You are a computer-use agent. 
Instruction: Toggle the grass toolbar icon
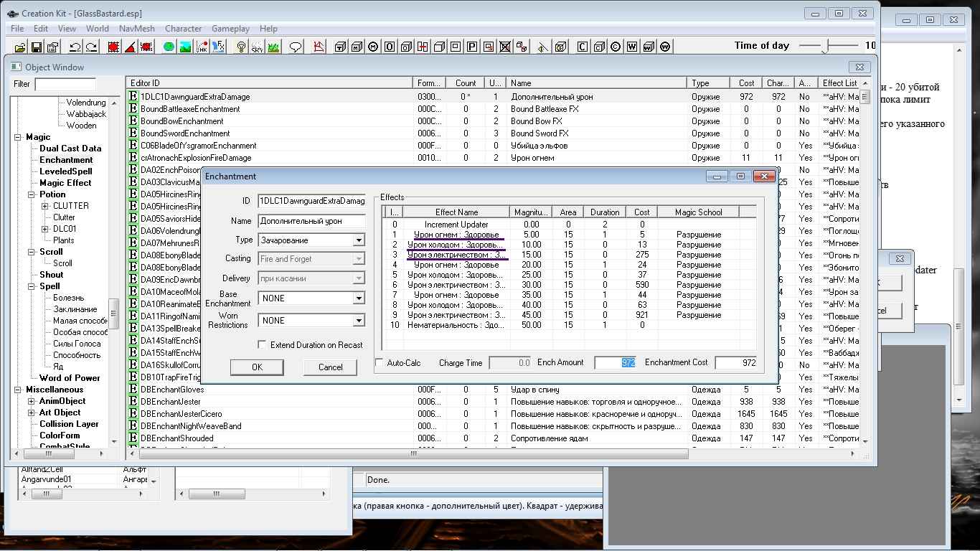pyautogui.click(x=273, y=47)
